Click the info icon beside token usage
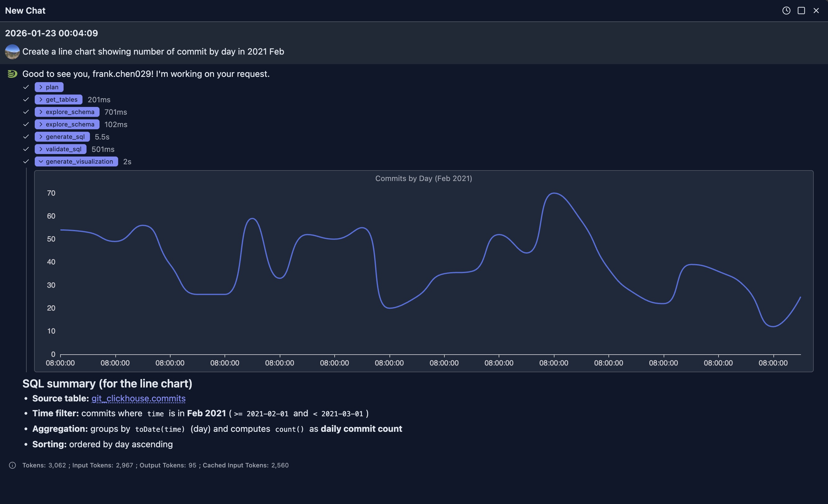Image resolution: width=828 pixels, height=504 pixels. pyautogui.click(x=12, y=465)
